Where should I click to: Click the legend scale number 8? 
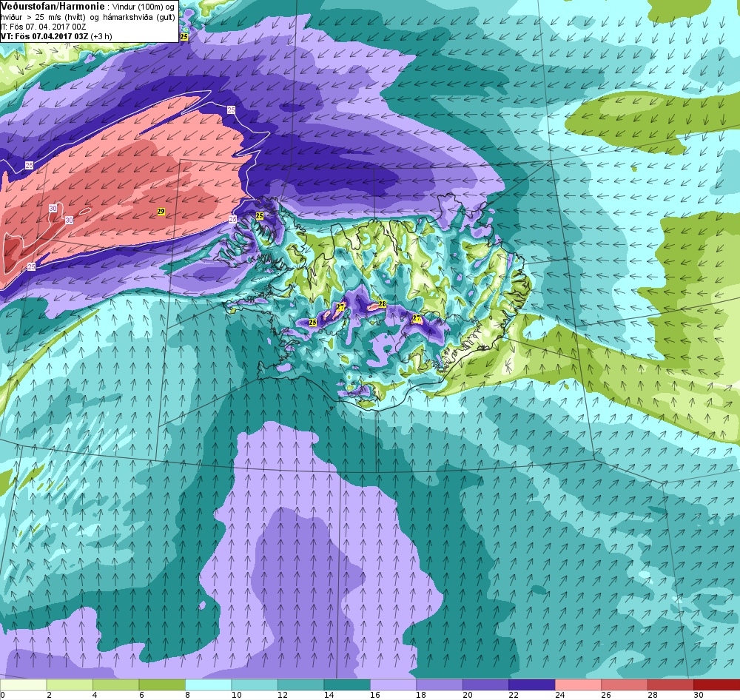[x=187, y=695]
